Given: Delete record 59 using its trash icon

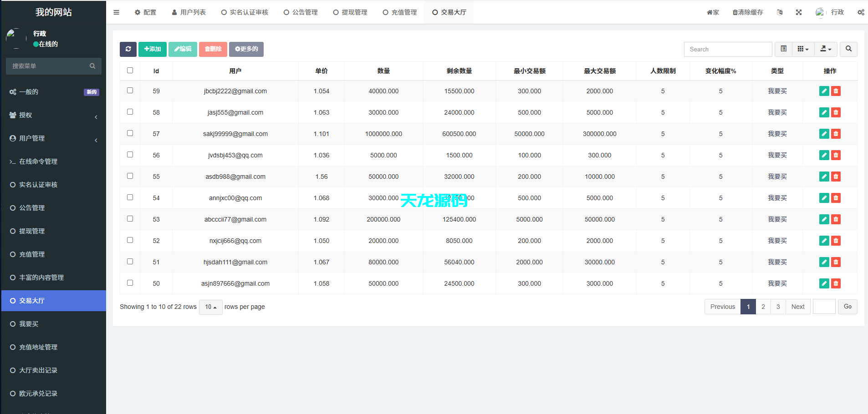Looking at the screenshot, I should pos(836,91).
